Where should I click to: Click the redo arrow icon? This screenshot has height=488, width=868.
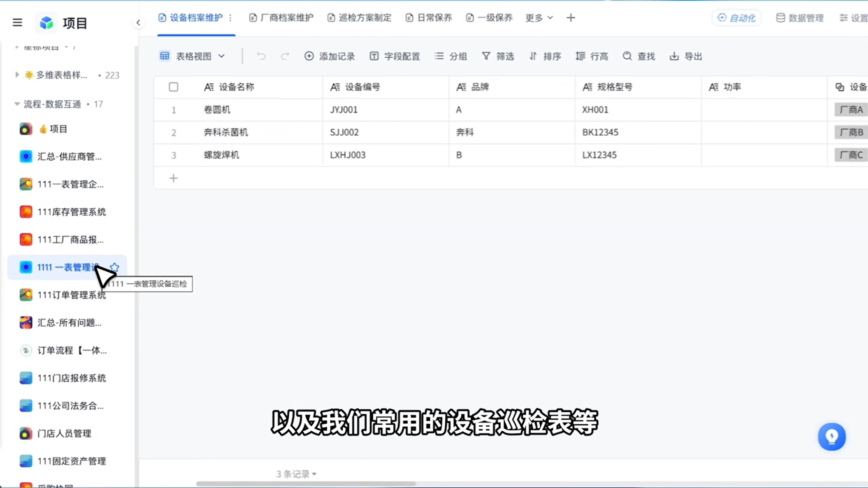(285, 56)
